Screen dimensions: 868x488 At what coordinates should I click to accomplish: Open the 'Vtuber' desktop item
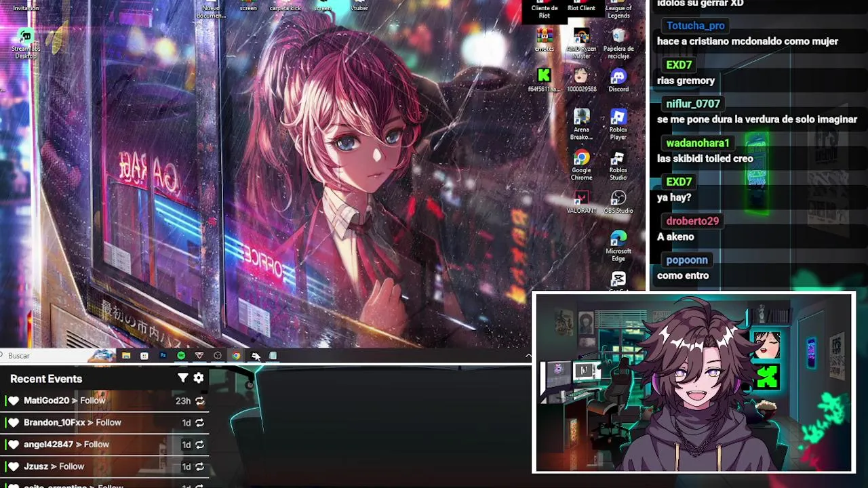pyautogui.click(x=359, y=6)
